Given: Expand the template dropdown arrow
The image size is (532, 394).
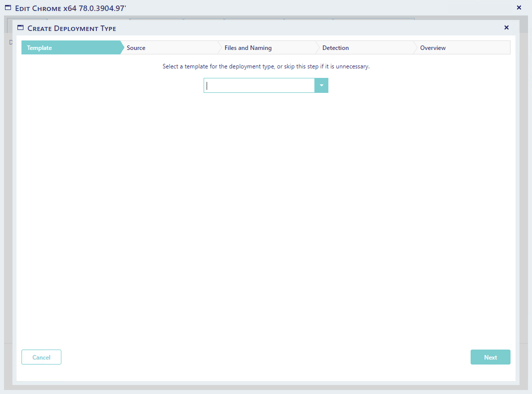Looking at the screenshot, I should pos(321,86).
